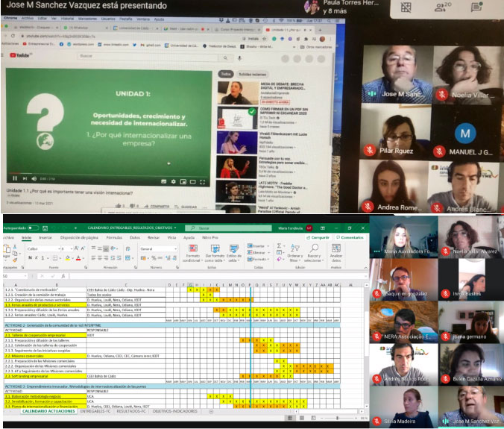Focus the YouTube Buscar search field
Image resolution: width=504 pixels, height=429 pixels.
coord(148,56)
